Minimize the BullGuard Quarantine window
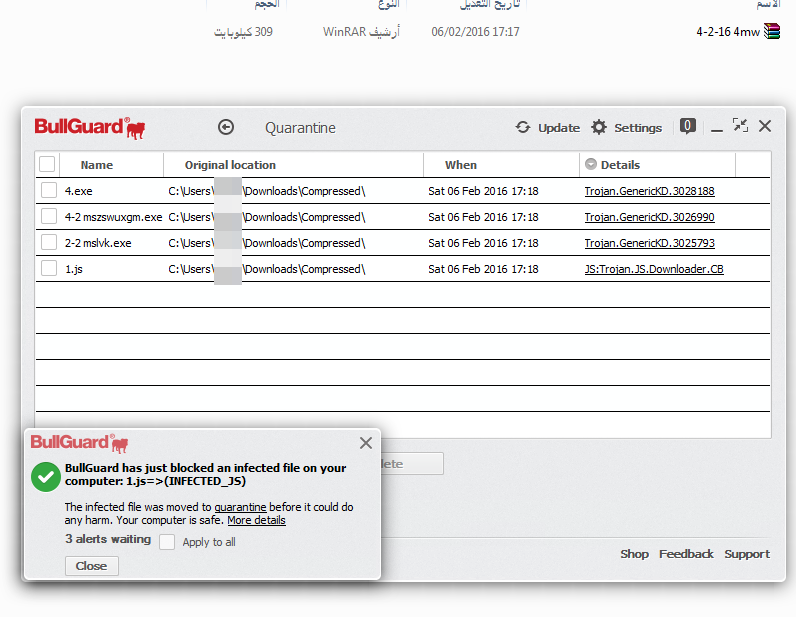Screen dimensions: 796x617 tap(717, 129)
